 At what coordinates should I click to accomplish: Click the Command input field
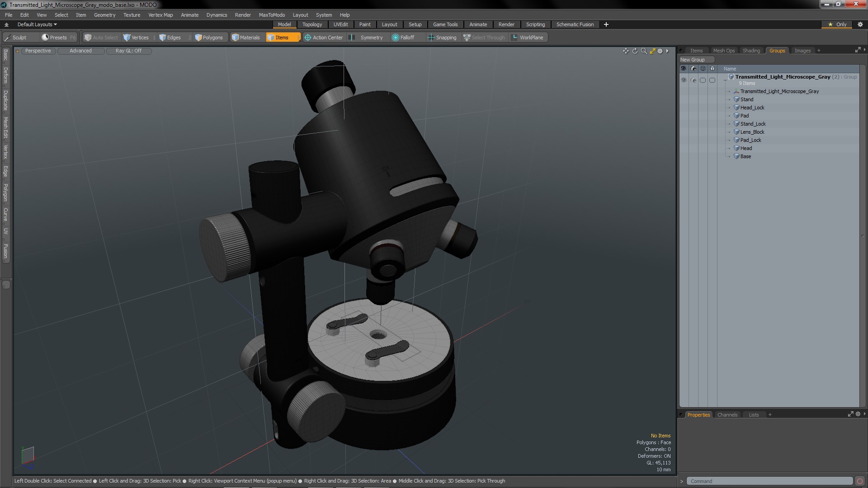(x=769, y=481)
